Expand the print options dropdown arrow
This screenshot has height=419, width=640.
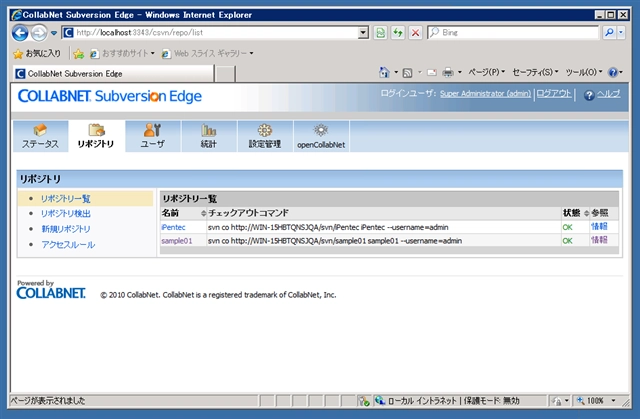tap(460, 73)
